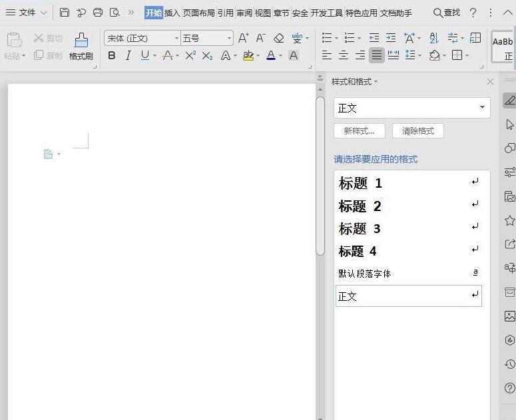Click the Borders icon

pos(457,55)
